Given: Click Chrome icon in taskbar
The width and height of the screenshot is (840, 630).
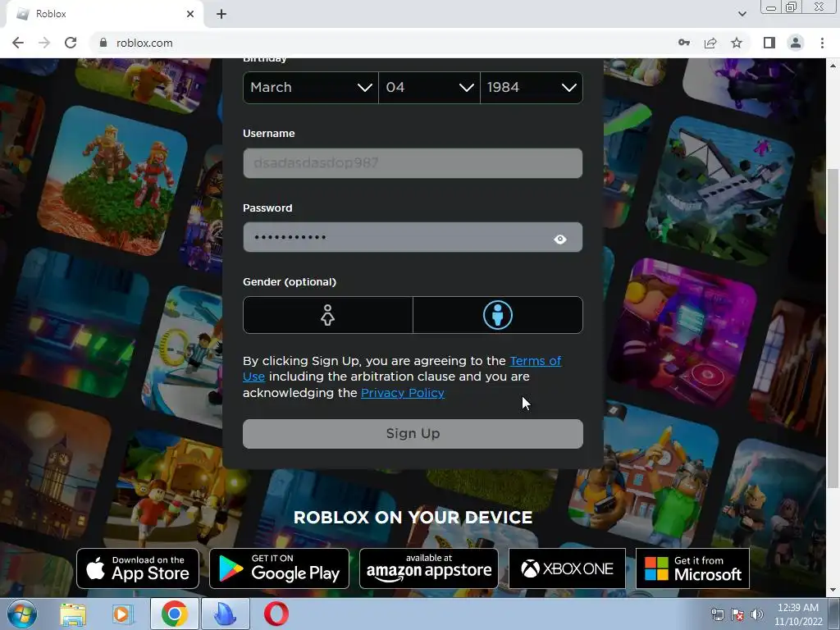Looking at the screenshot, I should point(174,614).
